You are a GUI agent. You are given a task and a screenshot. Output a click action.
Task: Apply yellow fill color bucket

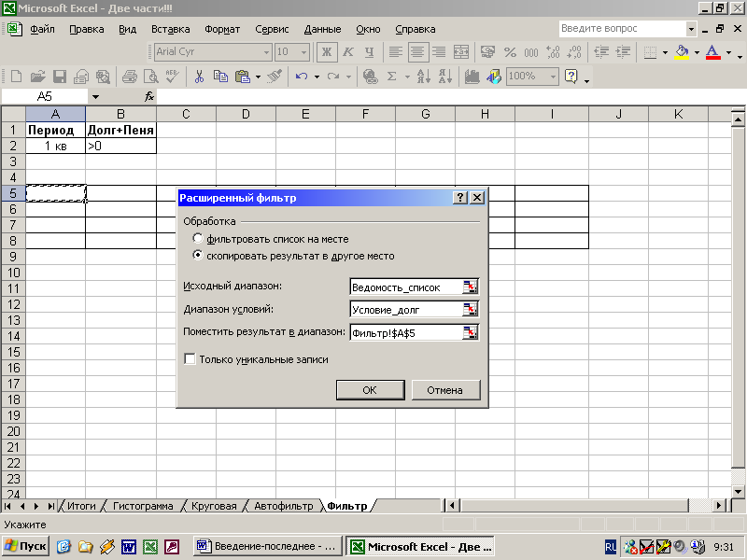tap(682, 52)
